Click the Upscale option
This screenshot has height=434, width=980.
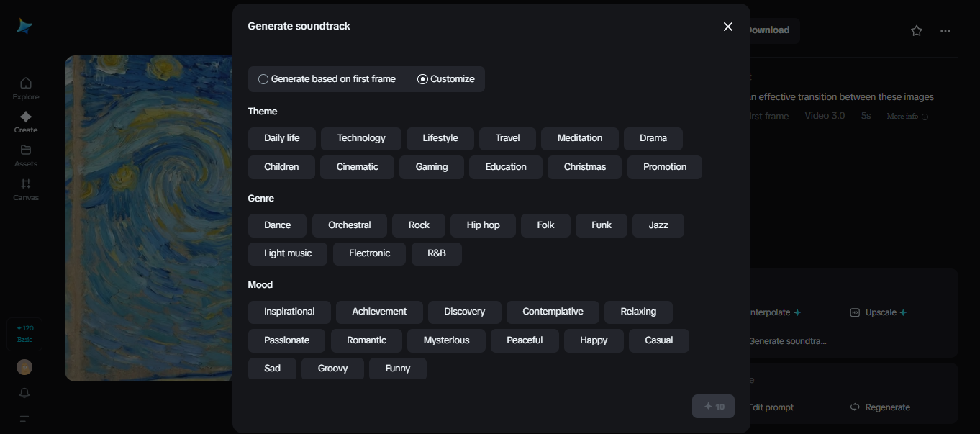[880, 313]
